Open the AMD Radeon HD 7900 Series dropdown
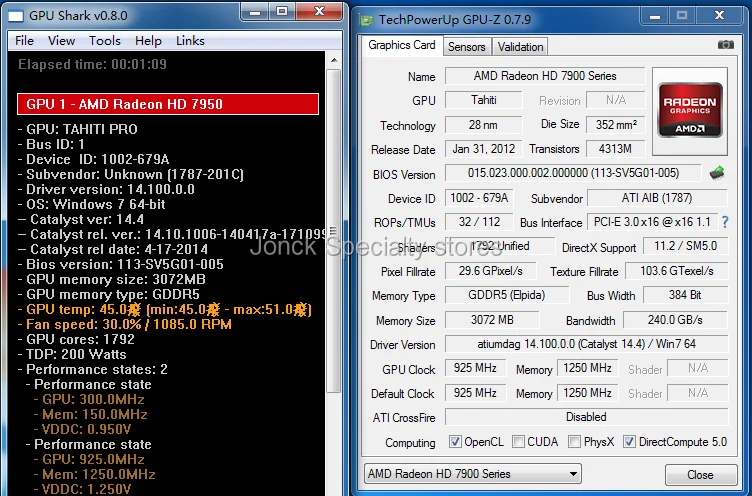 (473, 474)
